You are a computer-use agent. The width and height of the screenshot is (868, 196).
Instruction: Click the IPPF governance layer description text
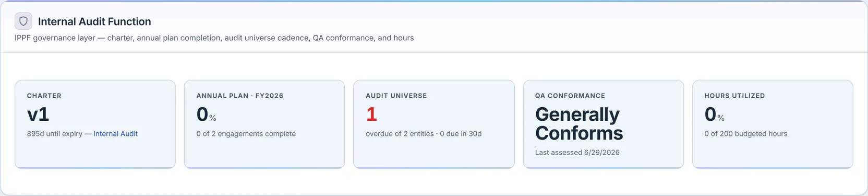click(214, 38)
